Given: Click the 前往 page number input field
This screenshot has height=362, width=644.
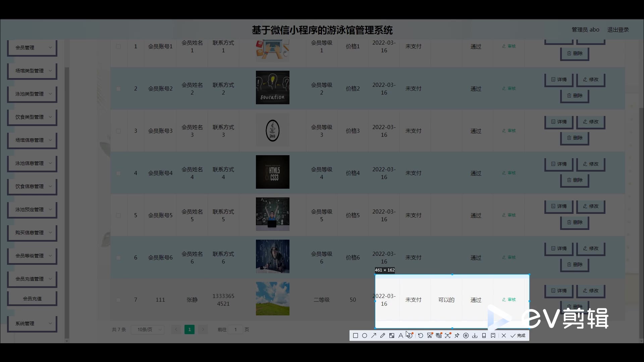Looking at the screenshot, I should (x=235, y=329).
